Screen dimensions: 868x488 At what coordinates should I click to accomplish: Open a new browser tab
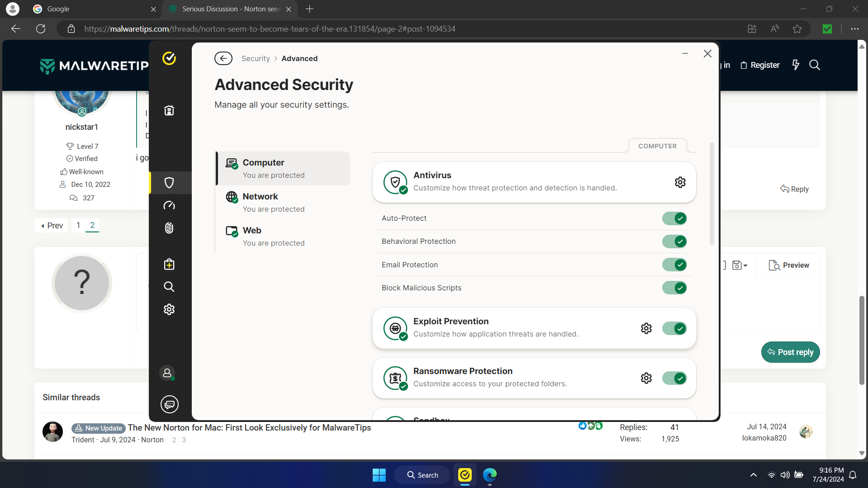pos(309,9)
